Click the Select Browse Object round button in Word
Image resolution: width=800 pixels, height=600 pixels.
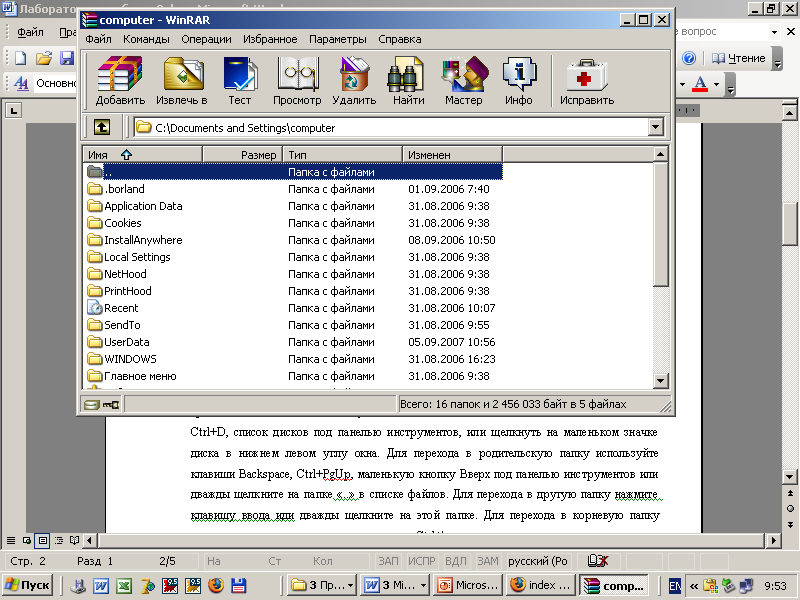pos(790,509)
